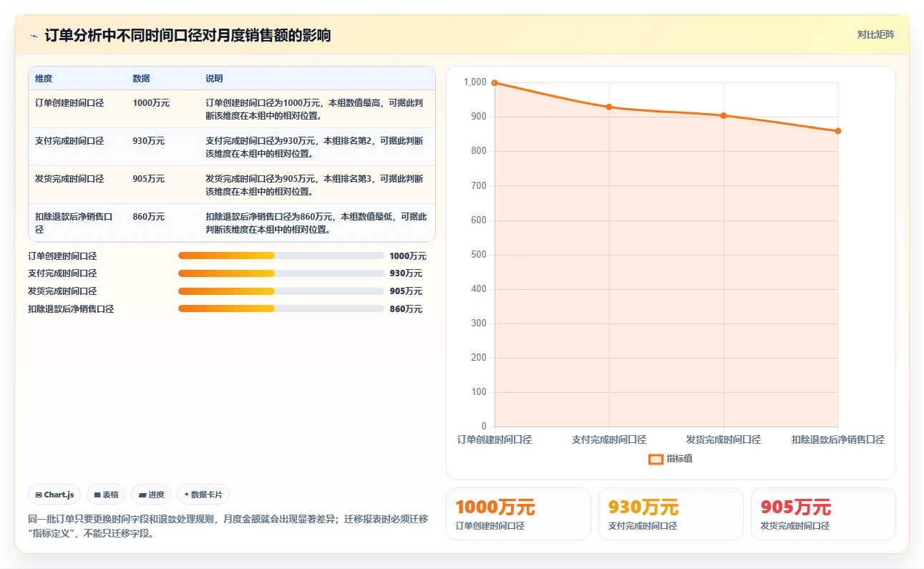Select the 进度 tag chip

point(151,495)
